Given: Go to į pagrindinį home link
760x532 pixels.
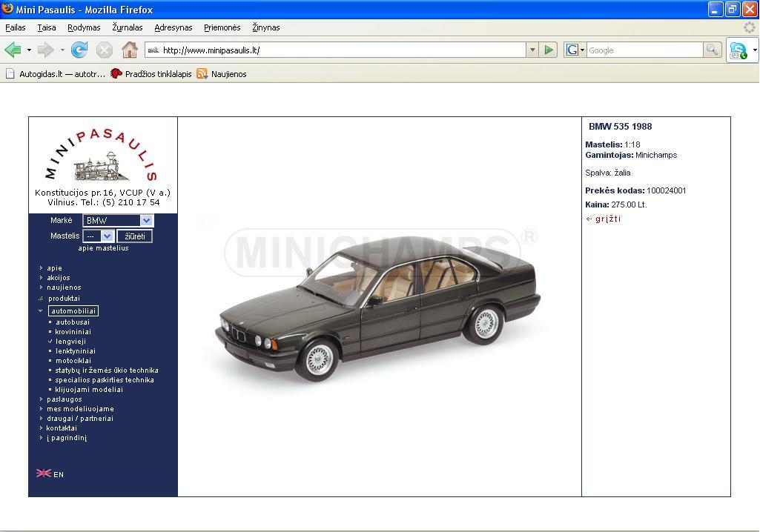Looking at the screenshot, I should point(67,438).
